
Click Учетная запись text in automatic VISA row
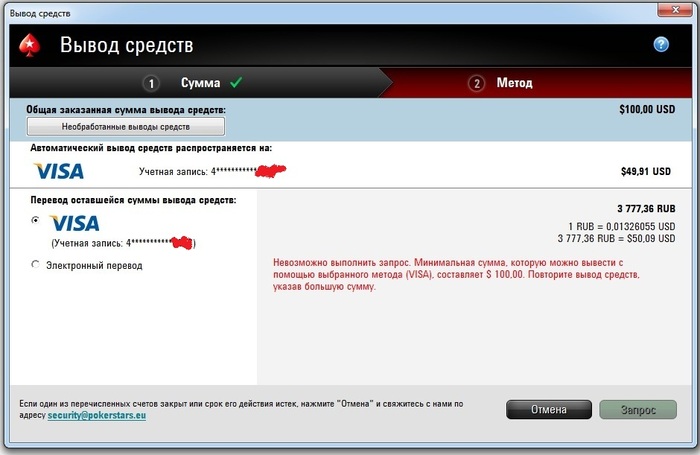[x=173, y=172]
